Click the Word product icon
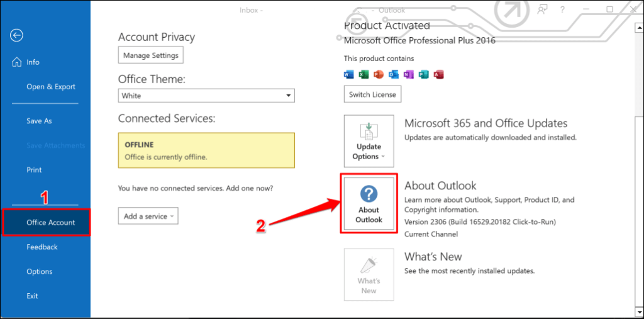Screen dimensions: 644x319 pos(348,74)
